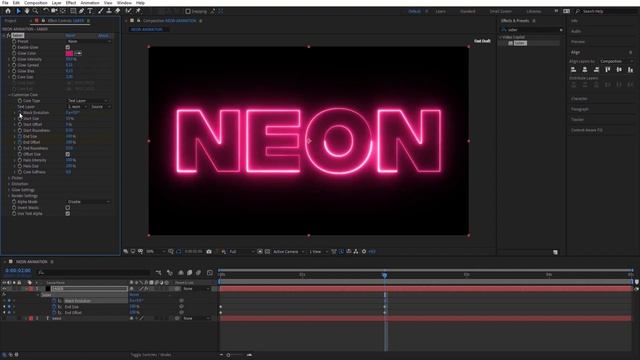This screenshot has width=640, height=360.
Task: Toggle the Invert Masks checkbox
Action: pos(68,208)
